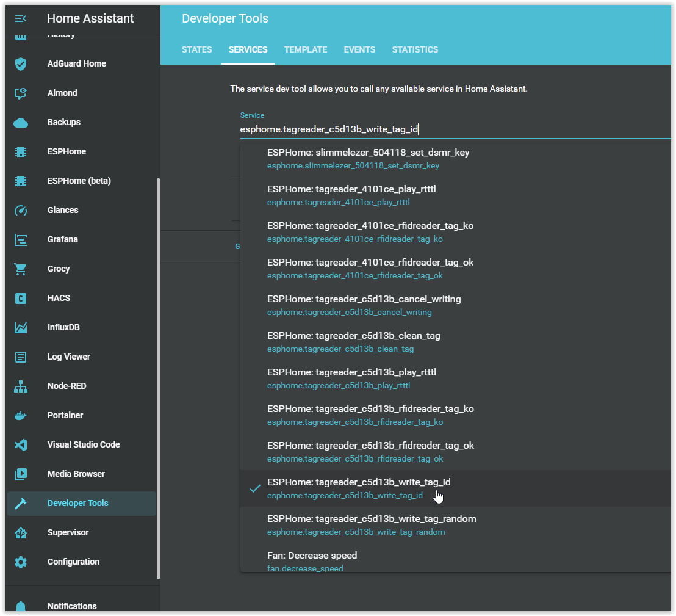676x616 pixels.
Task: Go to Backups in sidebar
Action: coord(82,123)
